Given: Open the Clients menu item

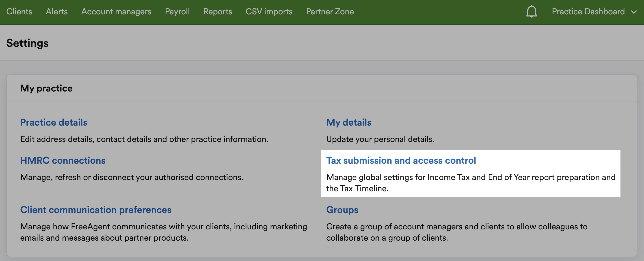Looking at the screenshot, I should (x=19, y=11).
